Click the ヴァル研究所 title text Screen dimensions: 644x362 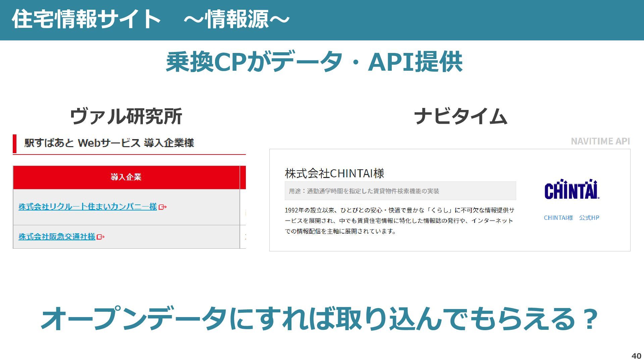pos(126,116)
